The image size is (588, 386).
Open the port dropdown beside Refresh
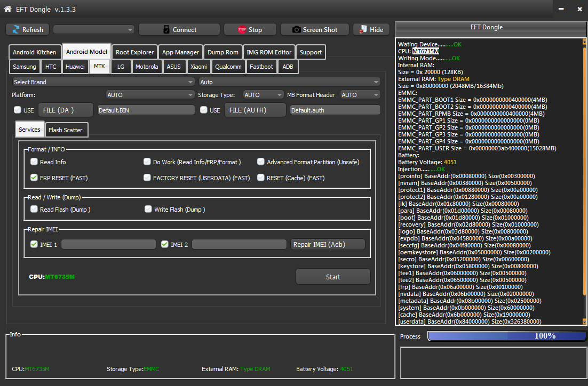[94, 30]
